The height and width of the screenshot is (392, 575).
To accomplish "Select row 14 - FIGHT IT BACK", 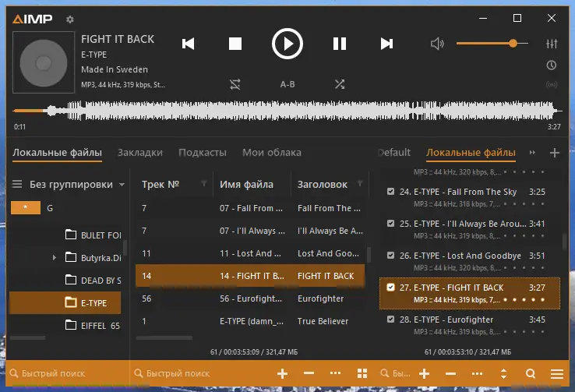I will coord(250,276).
